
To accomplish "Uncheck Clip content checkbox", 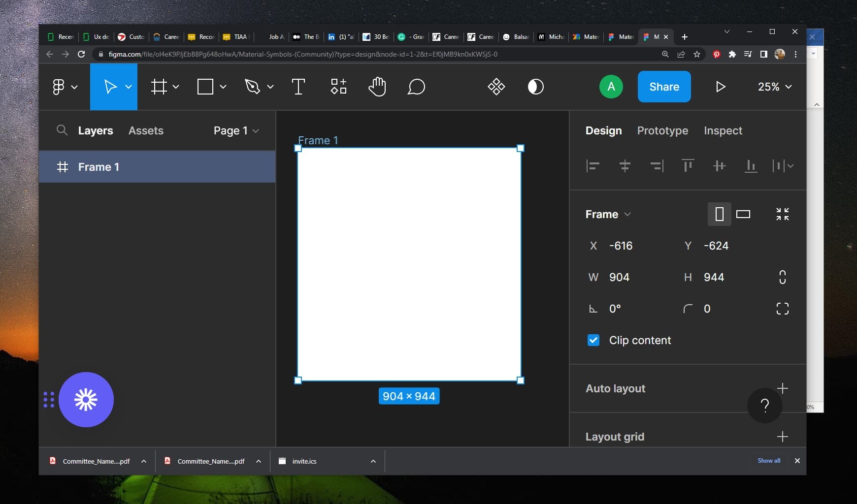I will pos(593,340).
